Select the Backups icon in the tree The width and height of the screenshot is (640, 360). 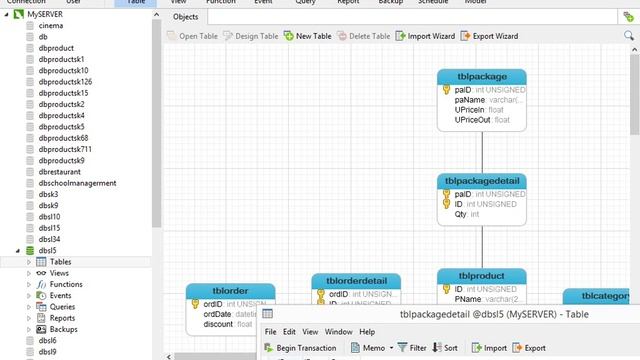pos(41,329)
